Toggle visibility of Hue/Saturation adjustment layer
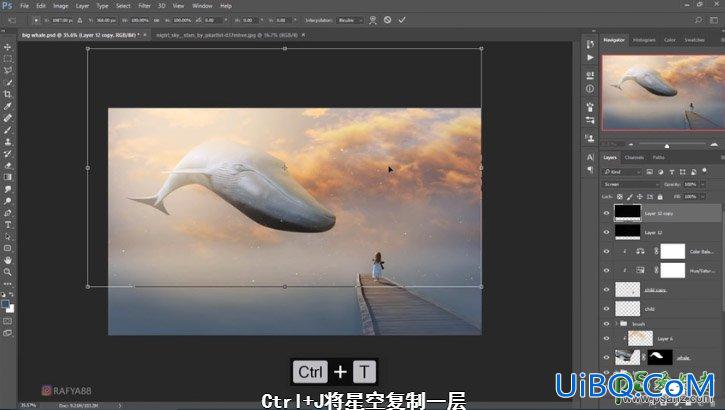The width and height of the screenshot is (725, 410). tap(607, 270)
